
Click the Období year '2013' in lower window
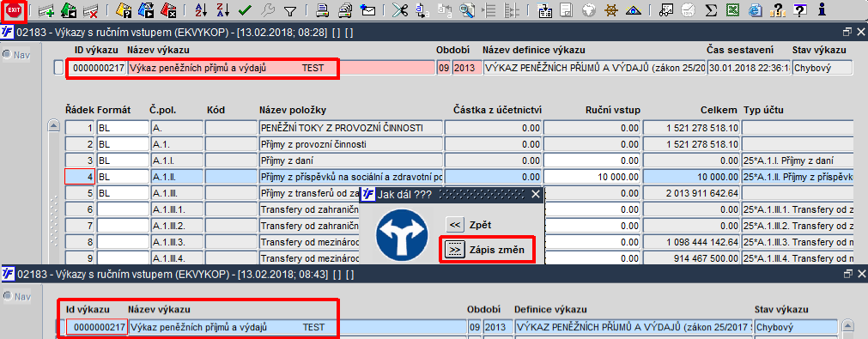(x=498, y=327)
